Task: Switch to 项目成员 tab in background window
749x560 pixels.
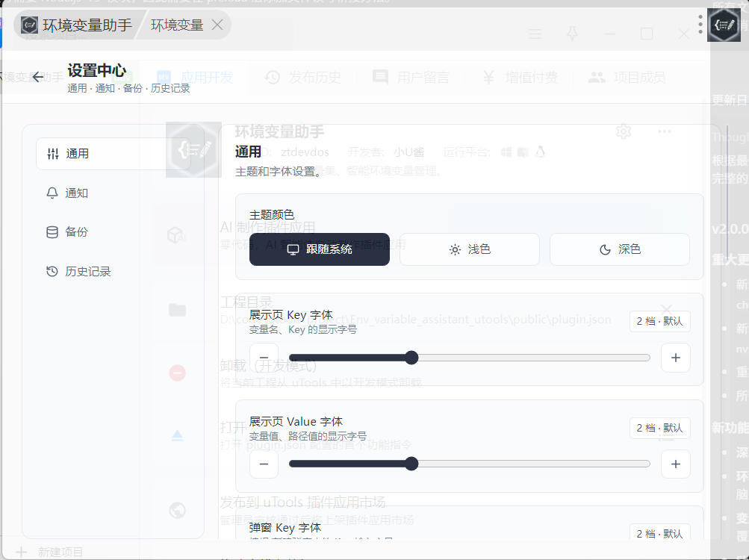Action: (x=627, y=77)
